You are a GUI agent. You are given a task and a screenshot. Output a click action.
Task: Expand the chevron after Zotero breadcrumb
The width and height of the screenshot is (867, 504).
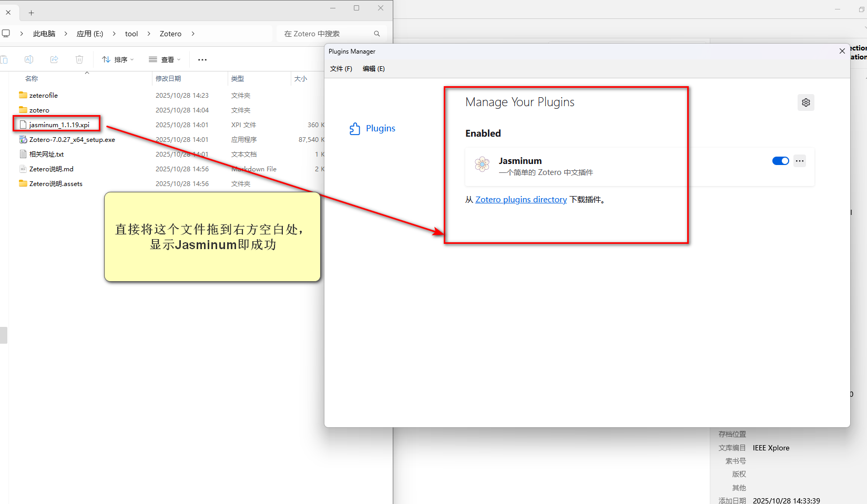click(x=193, y=34)
